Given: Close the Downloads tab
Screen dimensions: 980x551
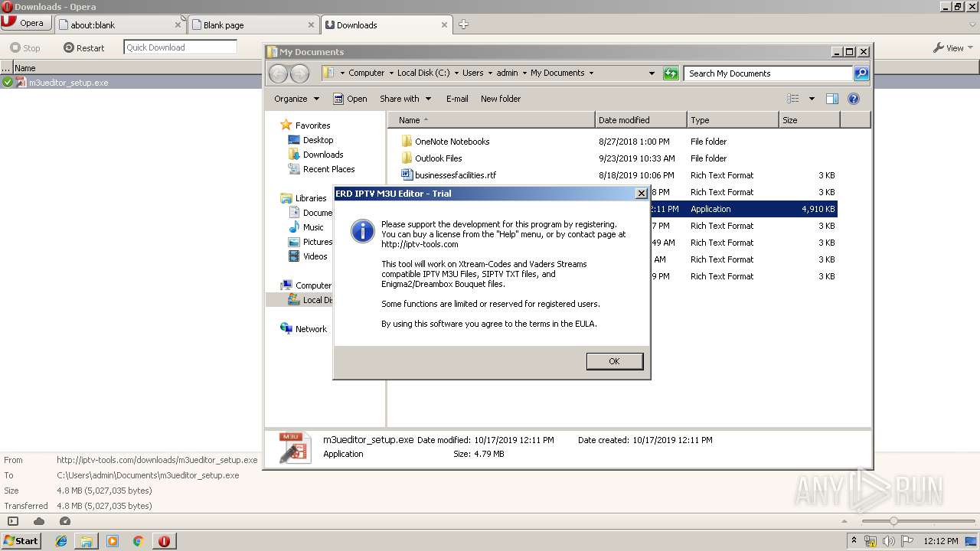Looking at the screenshot, I should pyautogui.click(x=444, y=24).
